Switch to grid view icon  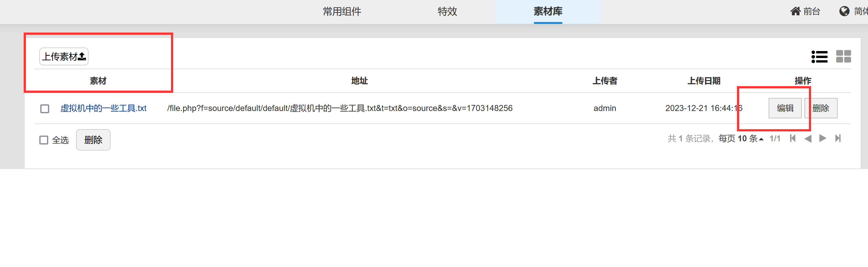[843, 56]
